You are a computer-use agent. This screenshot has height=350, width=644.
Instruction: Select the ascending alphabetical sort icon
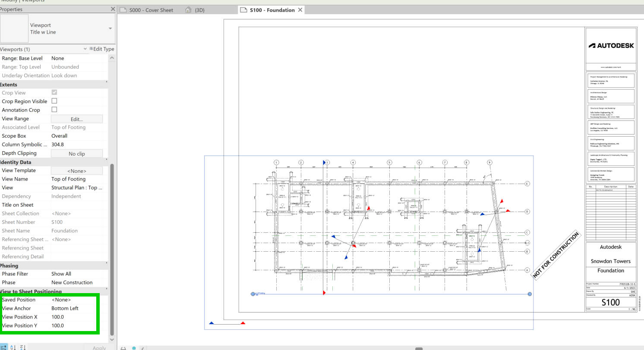pyautogui.click(x=12, y=347)
